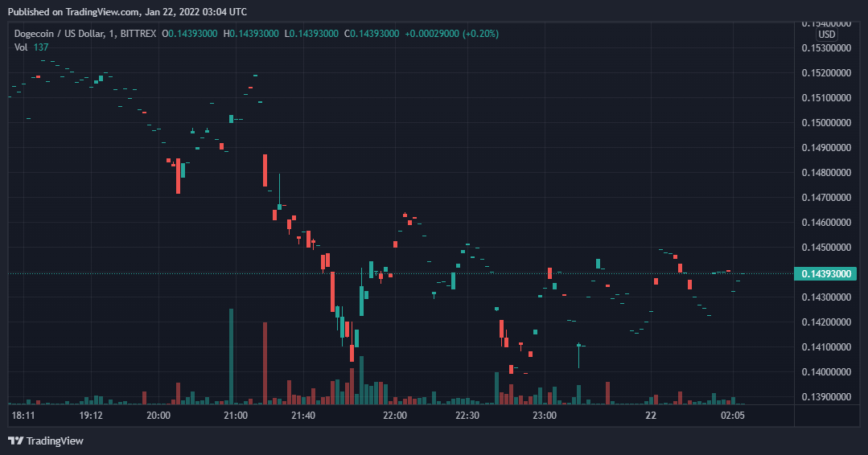
Task: Click the 0.15000000 price axis label
Action: coord(828,123)
